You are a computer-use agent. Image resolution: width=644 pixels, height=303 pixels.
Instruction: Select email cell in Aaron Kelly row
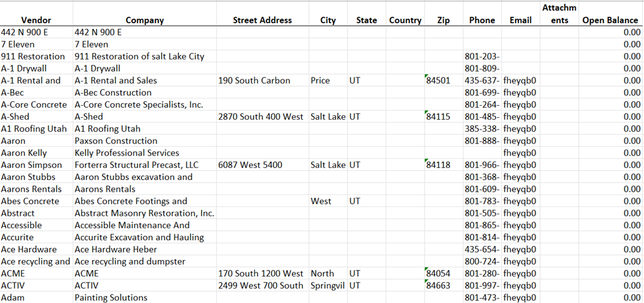coord(520,153)
